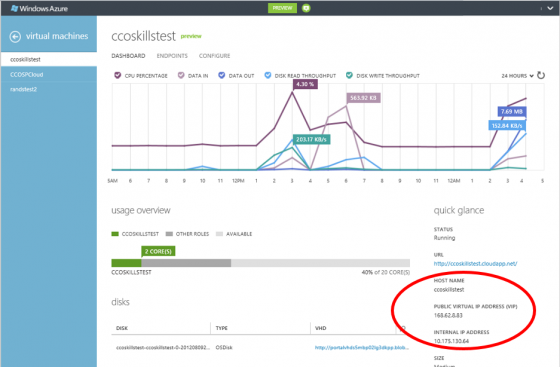Image resolution: width=560 pixels, height=367 pixels.
Task: Click the green PREVIEW button
Action: click(282, 8)
